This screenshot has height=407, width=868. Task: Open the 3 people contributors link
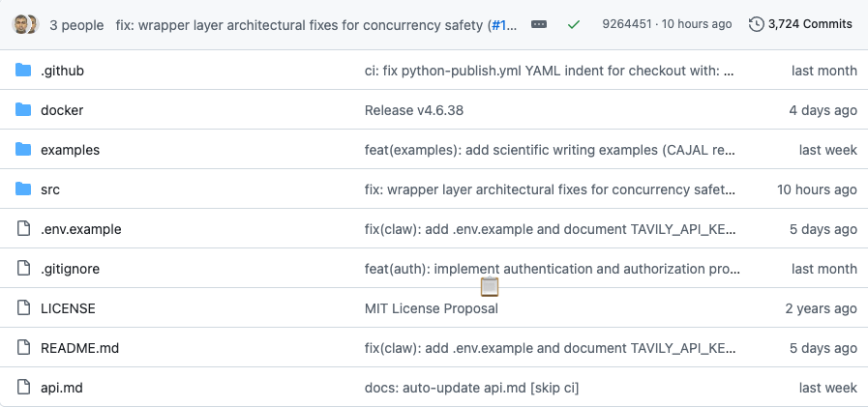(x=76, y=25)
